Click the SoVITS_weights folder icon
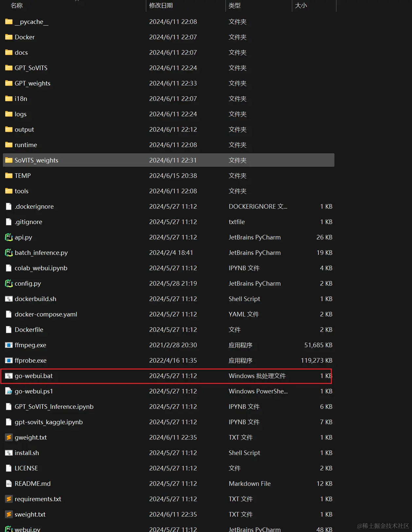Viewport: 412px width, 532px height. [x=9, y=161]
